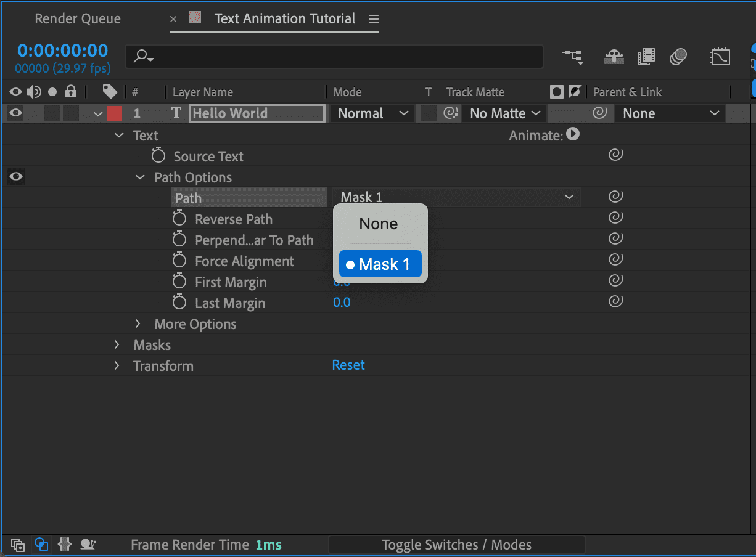Switch to the Render Queue tab
This screenshot has width=756, height=557.
tap(78, 18)
